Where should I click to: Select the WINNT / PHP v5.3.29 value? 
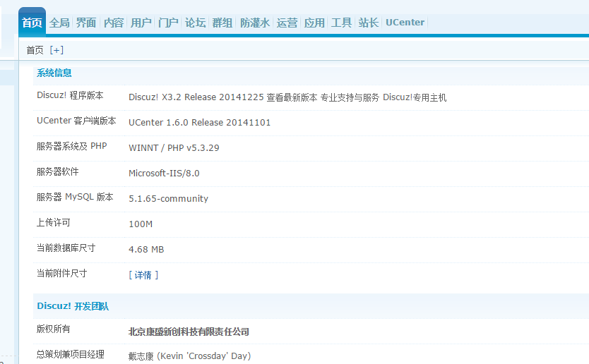[x=174, y=148]
